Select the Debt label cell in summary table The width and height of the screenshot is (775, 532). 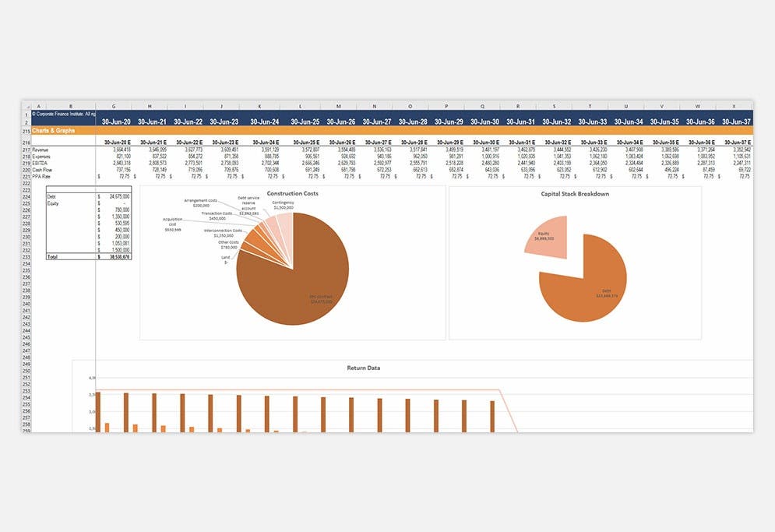[50, 197]
